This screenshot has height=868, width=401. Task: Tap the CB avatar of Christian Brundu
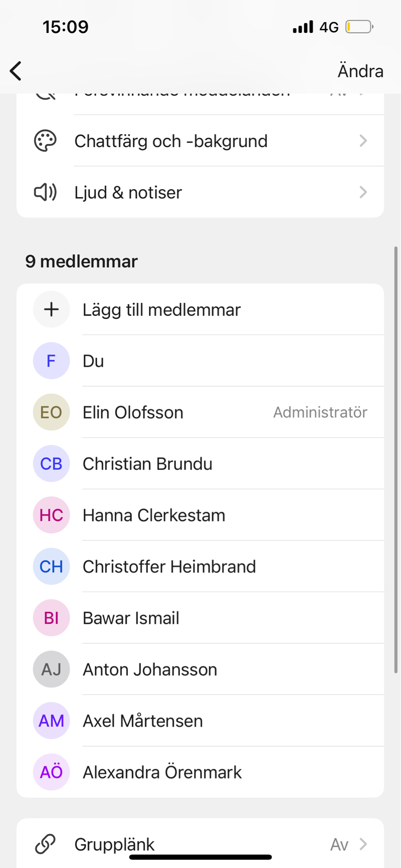pos(51,464)
